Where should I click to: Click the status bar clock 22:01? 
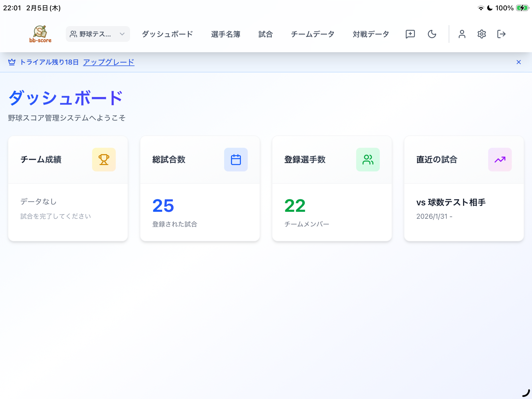(x=12, y=8)
